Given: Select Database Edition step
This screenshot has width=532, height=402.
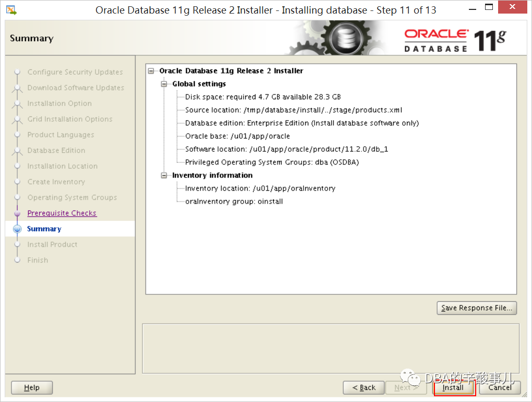Looking at the screenshot, I should pyautogui.click(x=56, y=150).
